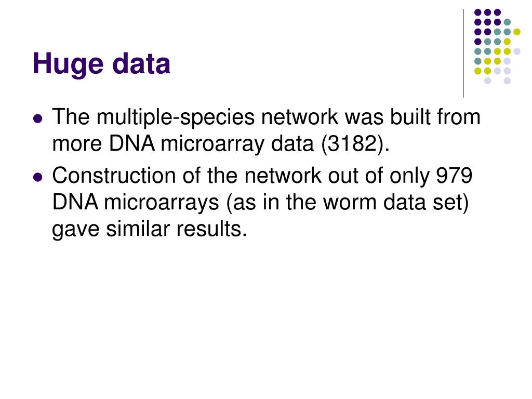532x399 pixels.
Task: Click the second bullet point marker
Action: 38,177
